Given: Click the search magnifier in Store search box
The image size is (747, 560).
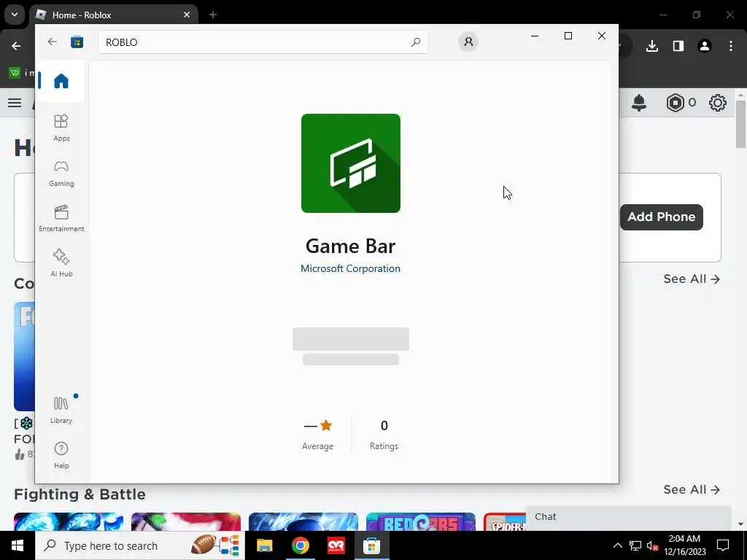Looking at the screenshot, I should (x=415, y=42).
